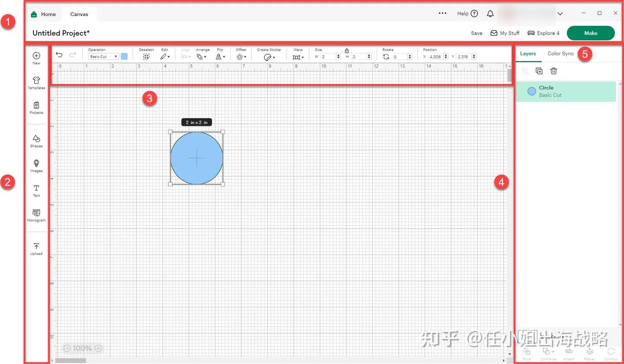
Task: Switch to the Home tab
Action: 43,14
